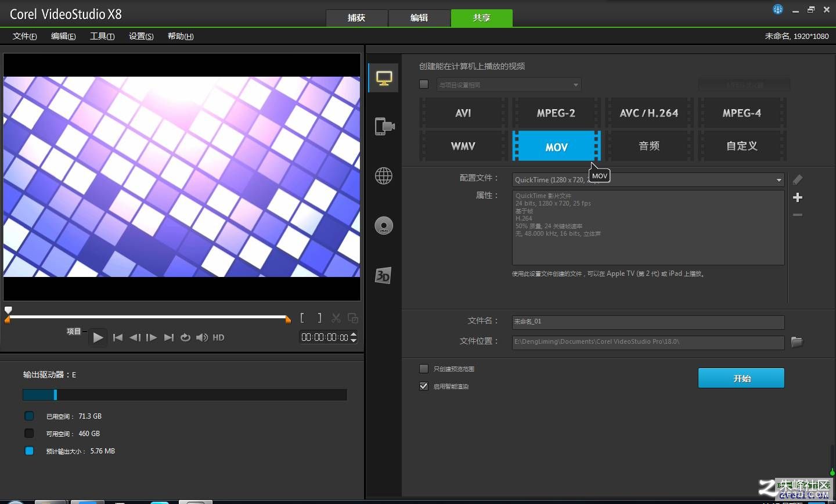Image resolution: width=836 pixels, height=504 pixels.
Task: Click the free space color swatch
Action: [x=29, y=433]
